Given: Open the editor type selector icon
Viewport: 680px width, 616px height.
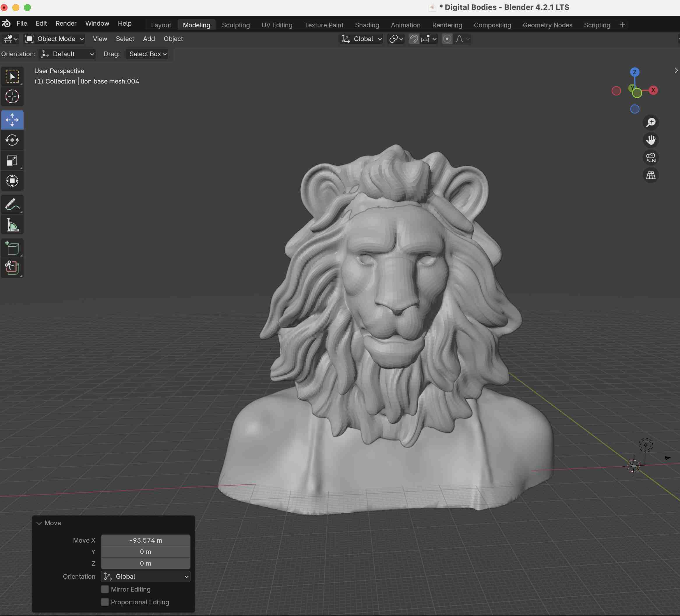Looking at the screenshot, I should 10,39.
